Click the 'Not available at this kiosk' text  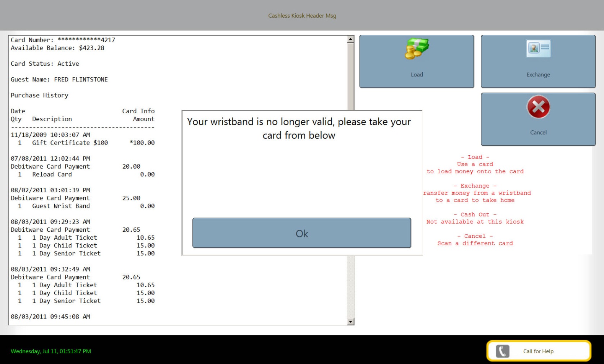[x=475, y=222]
